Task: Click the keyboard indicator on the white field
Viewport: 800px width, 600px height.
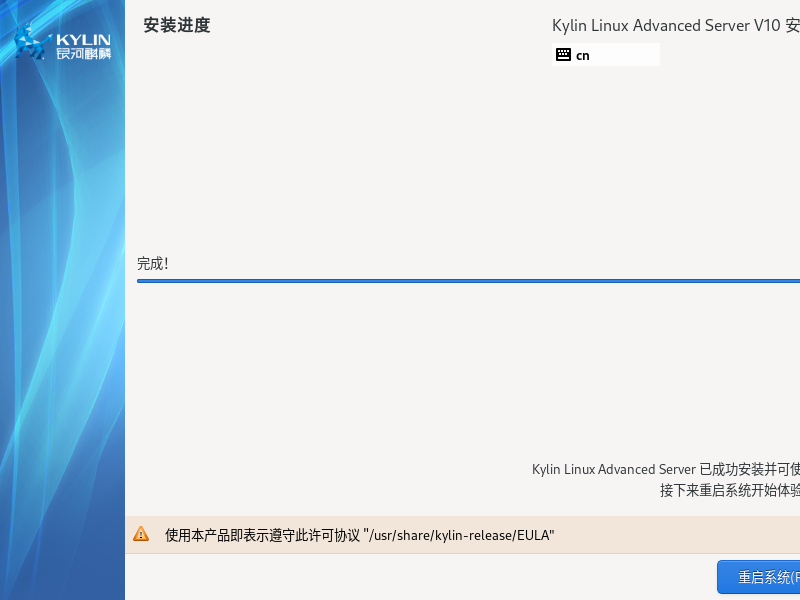Action: (564, 54)
